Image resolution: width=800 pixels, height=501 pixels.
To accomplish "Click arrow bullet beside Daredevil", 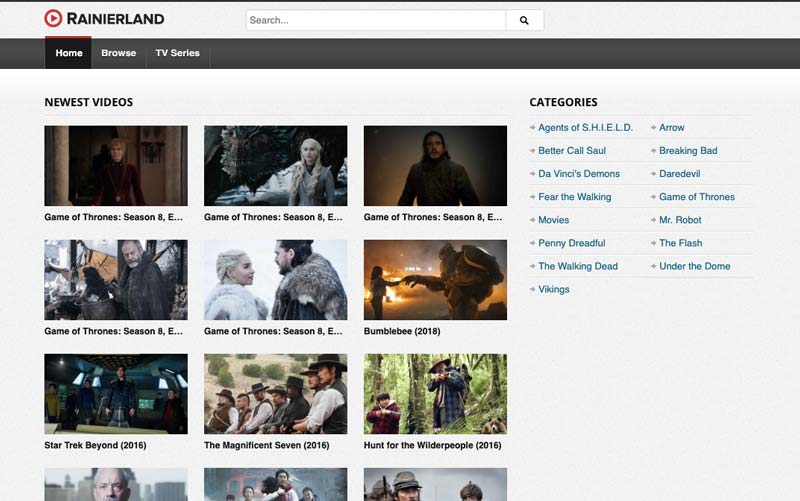I will (x=654, y=173).
